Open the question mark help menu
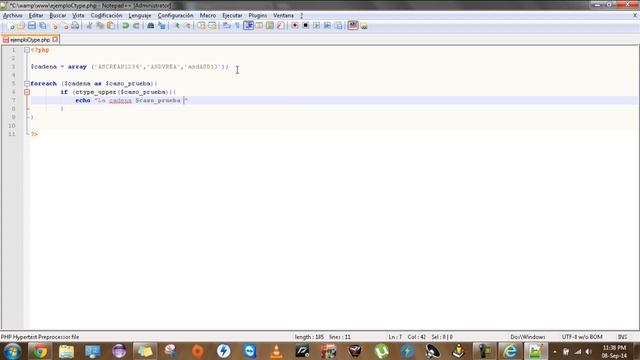The image size is (640, 360). pyautogui.click(x=302, y=16)
